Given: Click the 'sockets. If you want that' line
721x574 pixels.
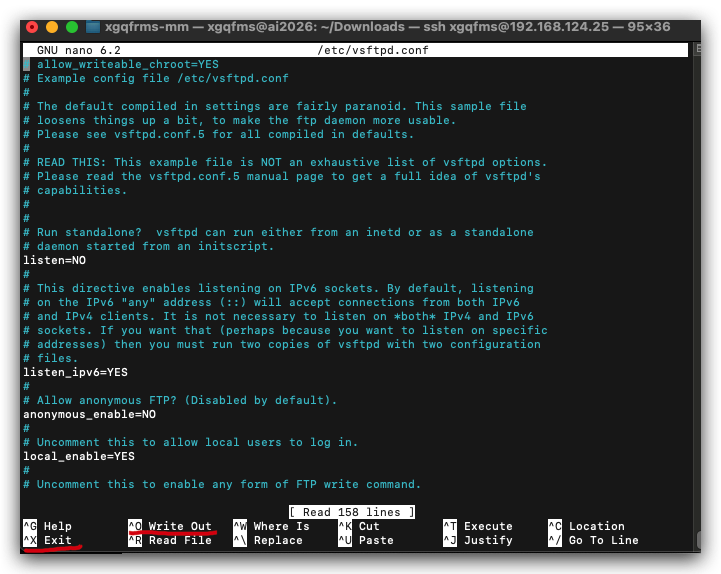Looking at the screenshot, I should pos(286,330).
